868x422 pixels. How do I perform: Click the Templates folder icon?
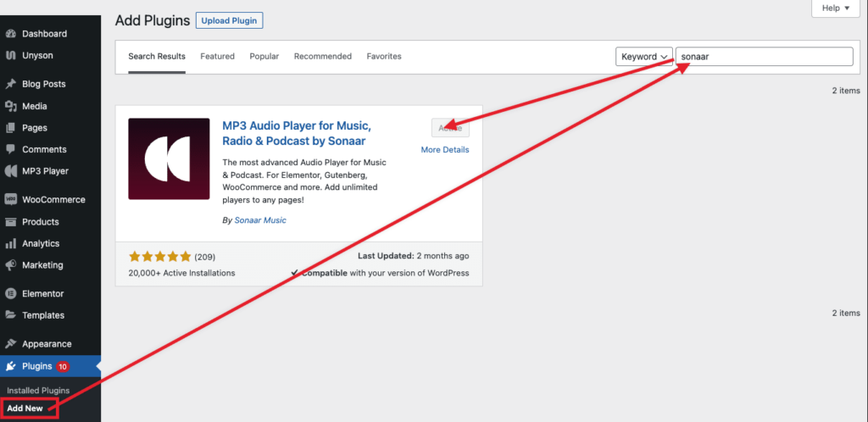click(10, 315)
